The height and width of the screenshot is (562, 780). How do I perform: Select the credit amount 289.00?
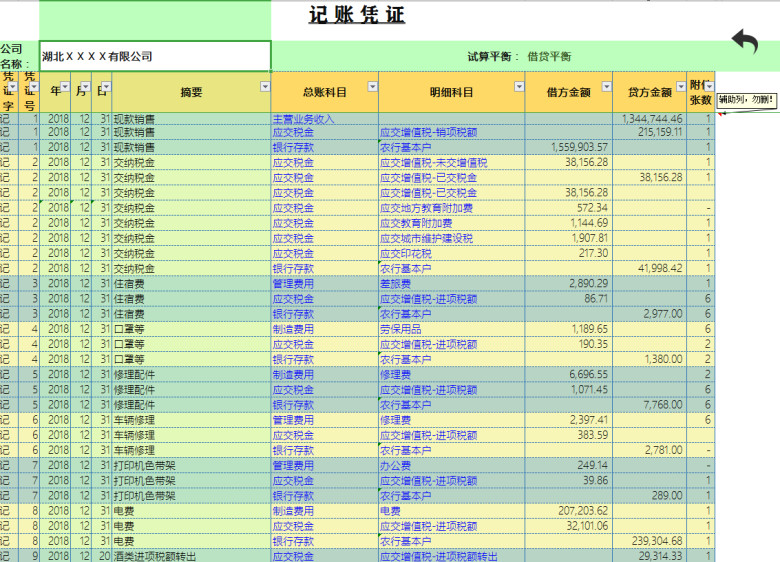pos(650,496)
